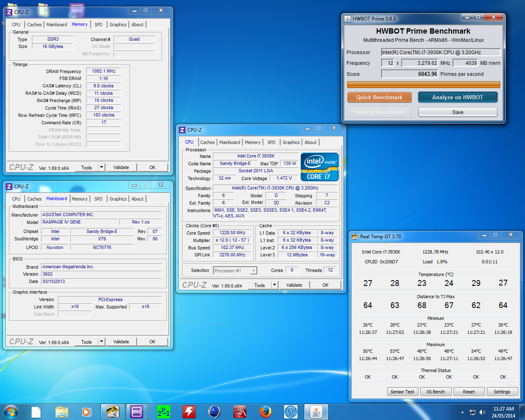Open Windows Explorer from the taskbar
Viewport: 525px width, 420px height.
point(62,412)
